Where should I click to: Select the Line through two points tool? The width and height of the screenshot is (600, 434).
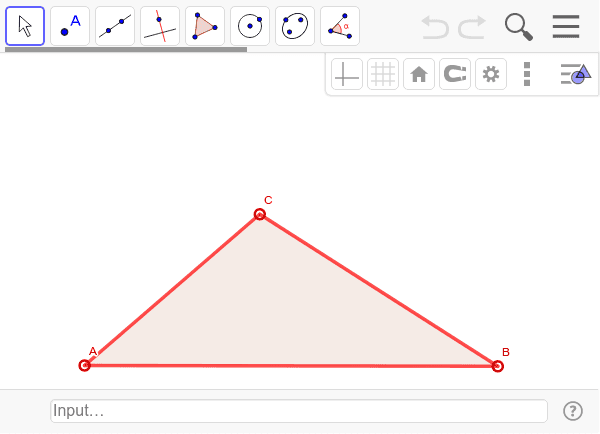[115, 26]
